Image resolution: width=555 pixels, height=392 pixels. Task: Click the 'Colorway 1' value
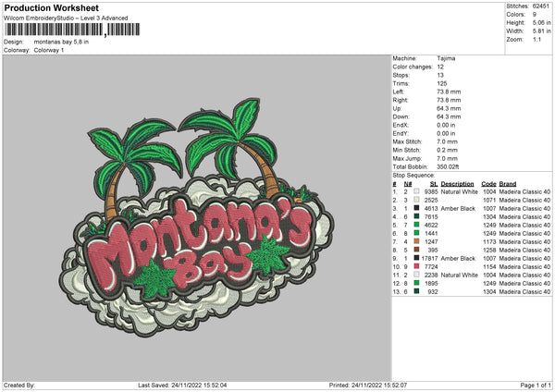49,50
